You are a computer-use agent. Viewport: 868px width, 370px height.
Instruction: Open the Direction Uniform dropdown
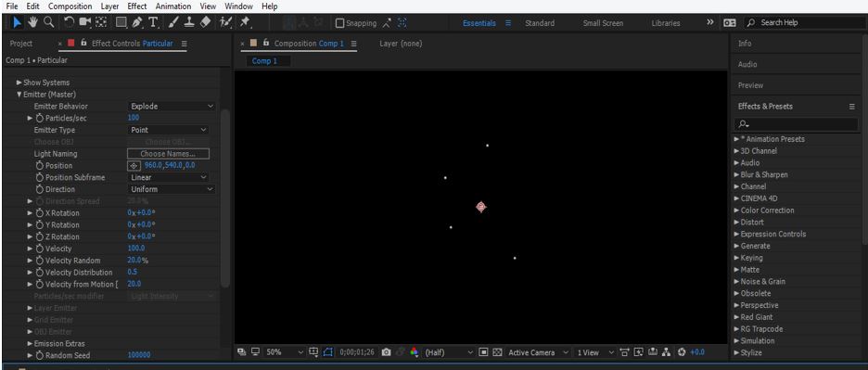171,189
